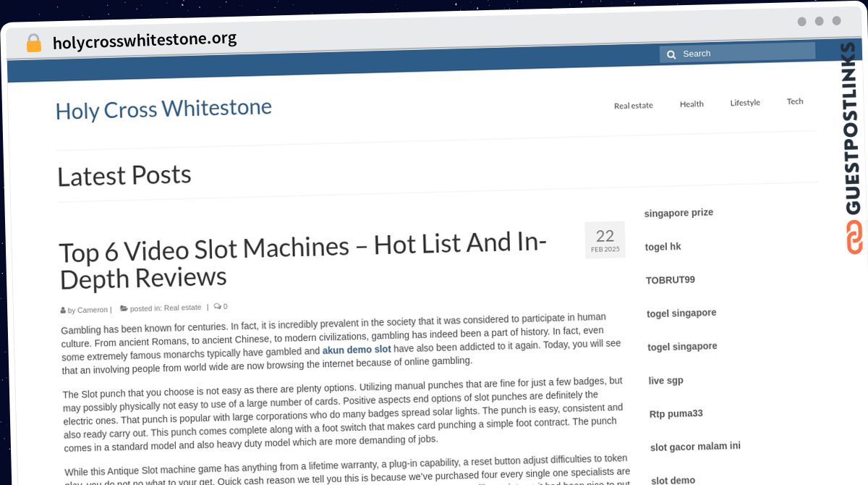This screenshot has width=868, height=485.
Task: Follow the akun demo slot link
Action: point(357,350)
